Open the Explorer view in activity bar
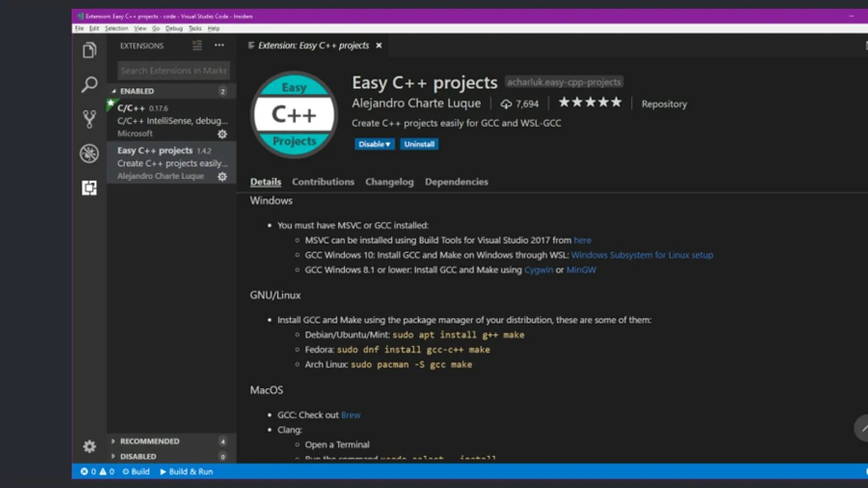Viewport: 868px width, 488px height. click(x=90, y=50)
